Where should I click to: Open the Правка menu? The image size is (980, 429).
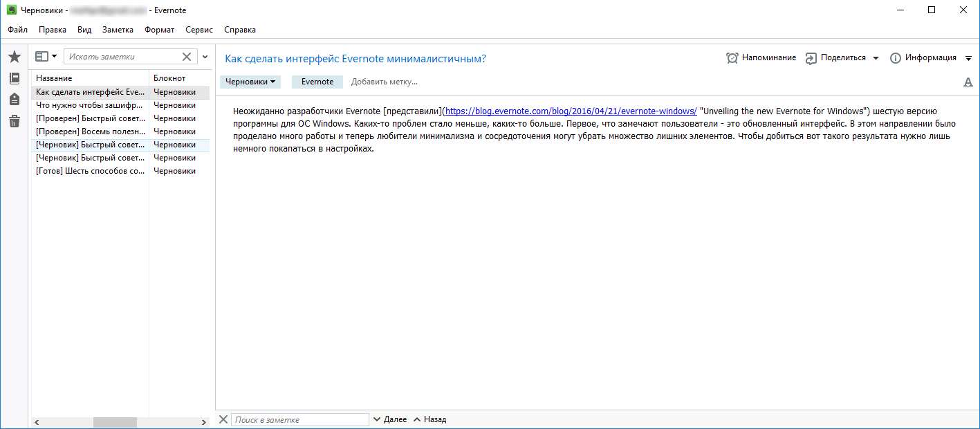53,30
